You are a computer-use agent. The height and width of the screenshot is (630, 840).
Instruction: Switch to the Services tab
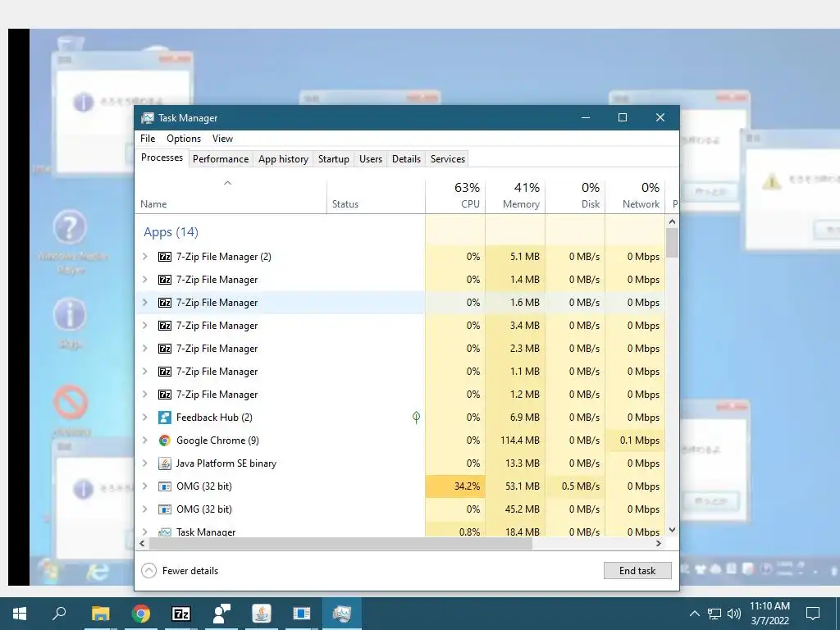pos(448,159)
